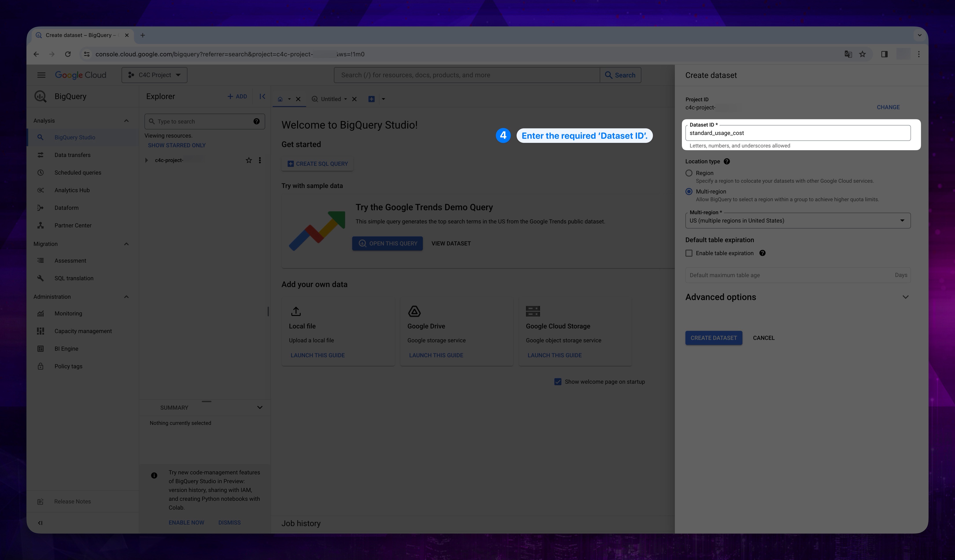
Task: Open Dataform in sidebar
Action: click(x=66, y=208)
